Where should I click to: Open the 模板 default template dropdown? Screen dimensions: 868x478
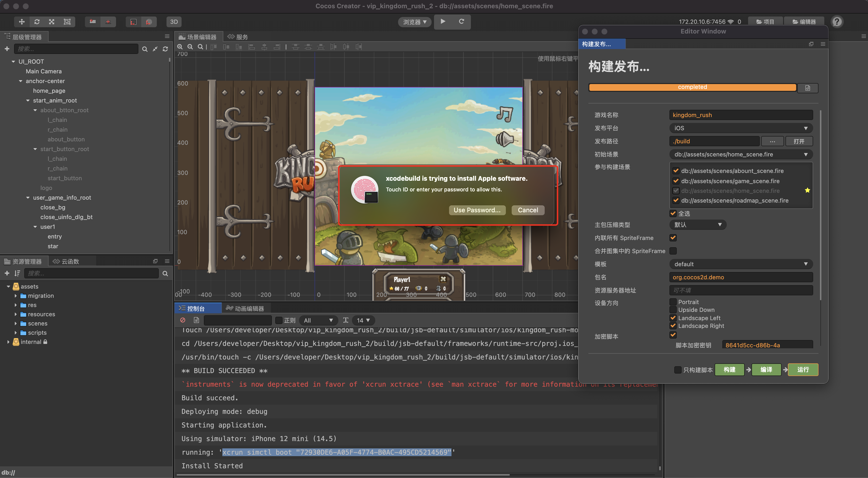pyautogui.click(x=741, y=264)
